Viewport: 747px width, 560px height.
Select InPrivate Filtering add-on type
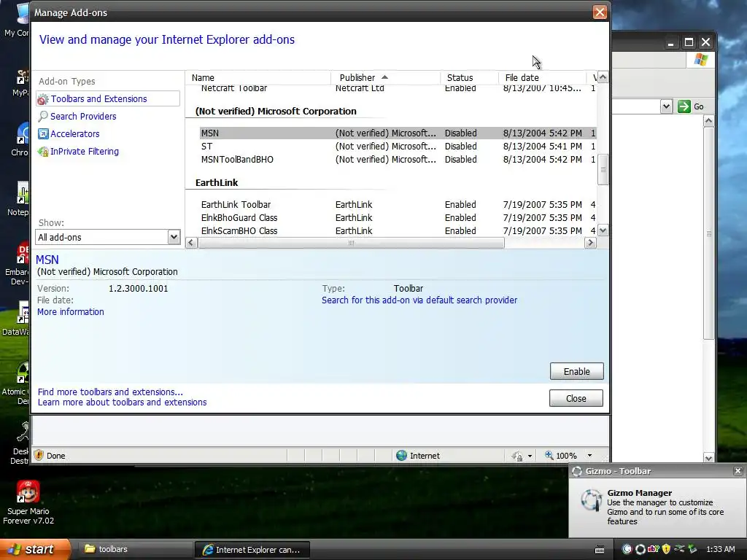click(85, 152)
